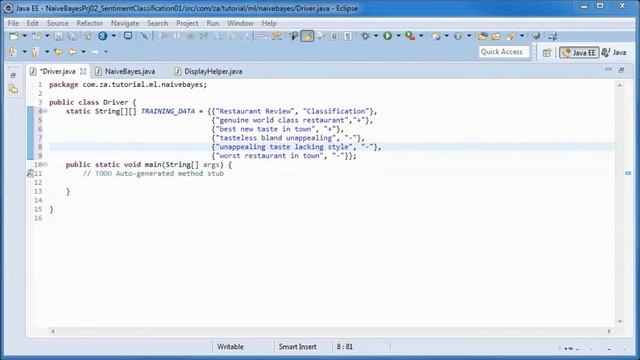Click the Back navigation arrow
The image size is (640, 360).
pyautogui.click(x=72, y=52)
